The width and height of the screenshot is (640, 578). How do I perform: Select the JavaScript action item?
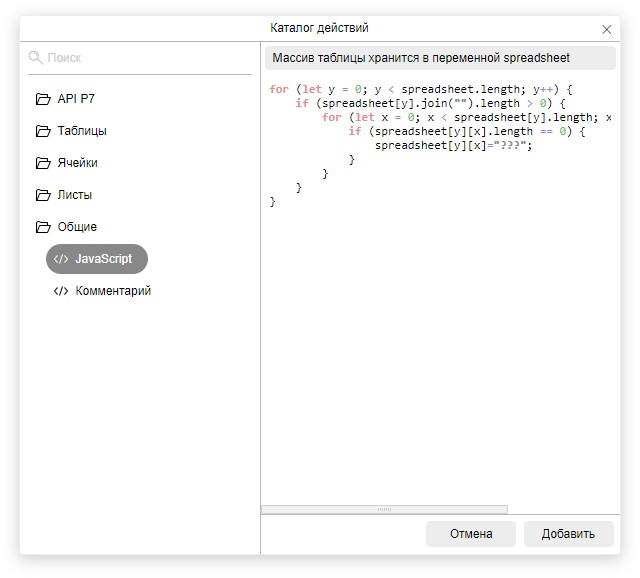tap(103, 259)
